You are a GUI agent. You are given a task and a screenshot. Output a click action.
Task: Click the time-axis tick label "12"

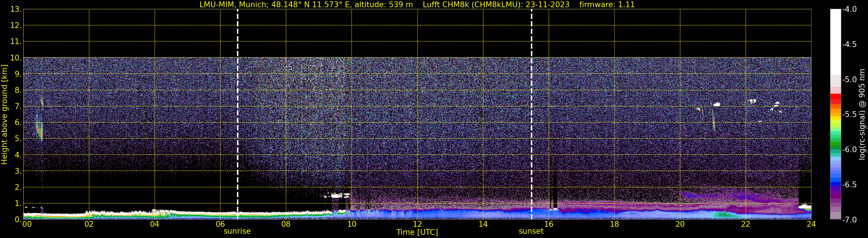pos(417,224)
